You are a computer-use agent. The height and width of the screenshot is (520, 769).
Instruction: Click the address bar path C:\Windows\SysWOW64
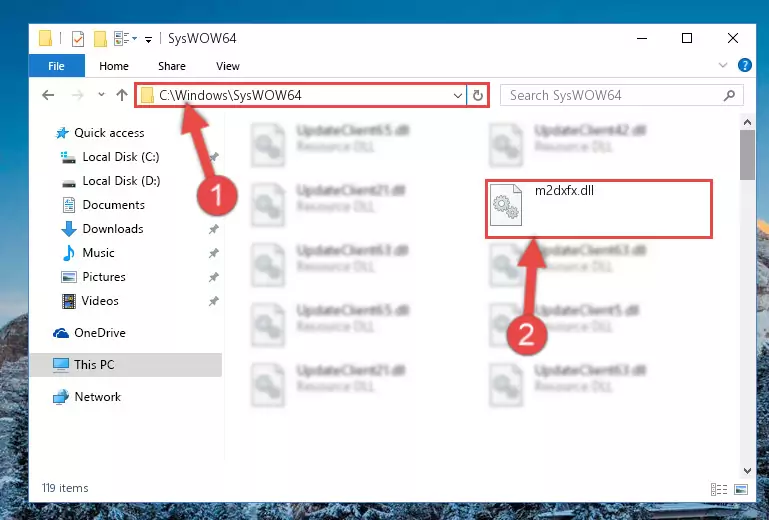click(230, 95)
